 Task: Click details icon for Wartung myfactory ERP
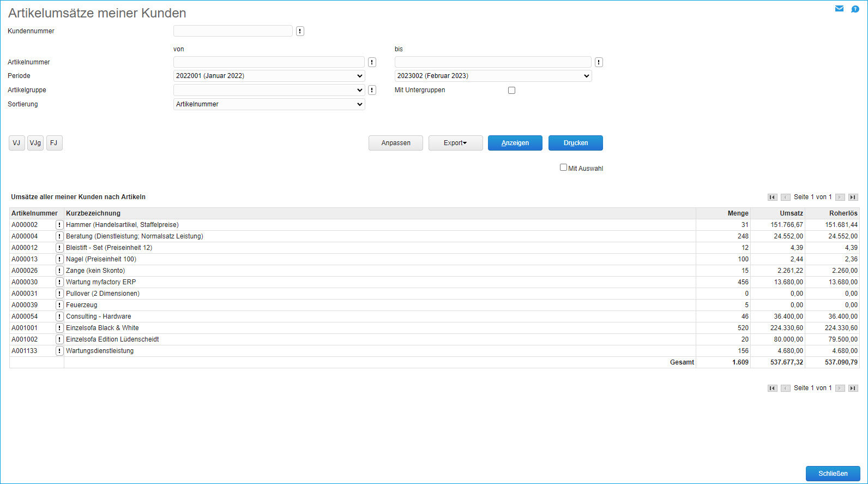[59, 282]
